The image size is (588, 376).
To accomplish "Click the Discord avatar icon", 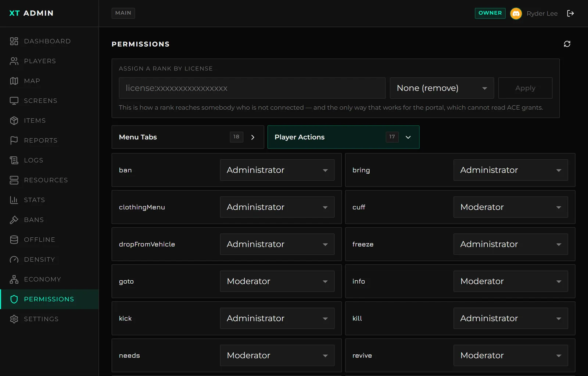I will coord(516,14).
